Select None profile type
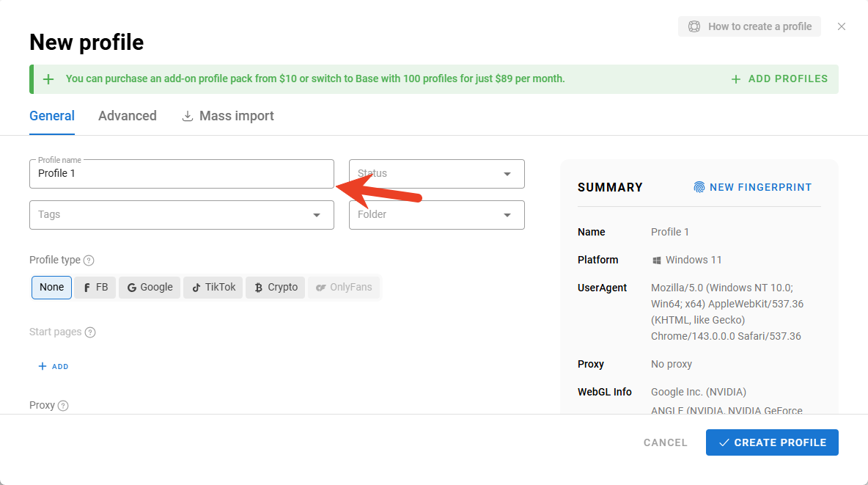 pos(51,287)
